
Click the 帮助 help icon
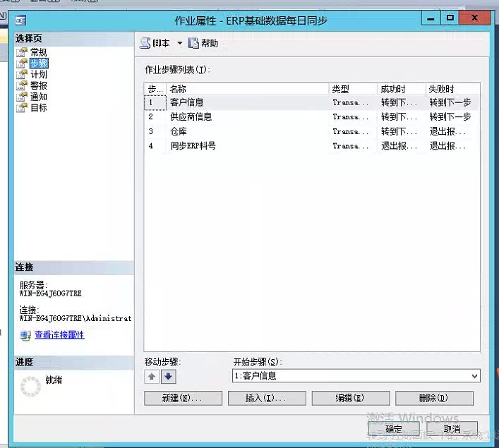tap(193, 43)
